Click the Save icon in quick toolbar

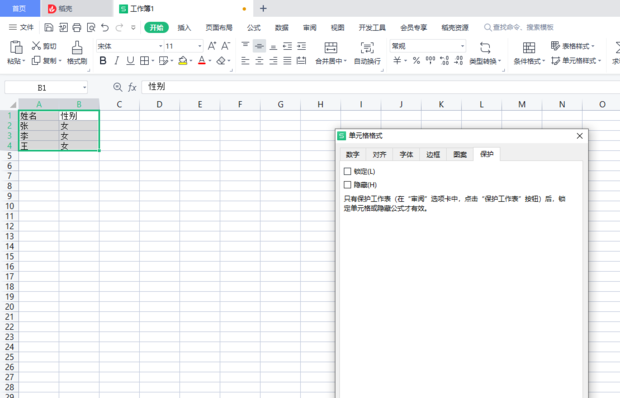[x=49, y=27]
